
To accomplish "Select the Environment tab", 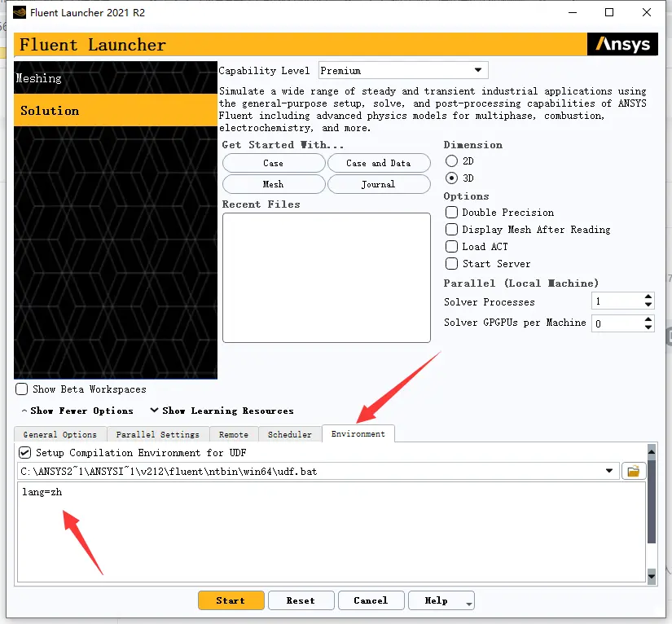I will click(358, 433).
